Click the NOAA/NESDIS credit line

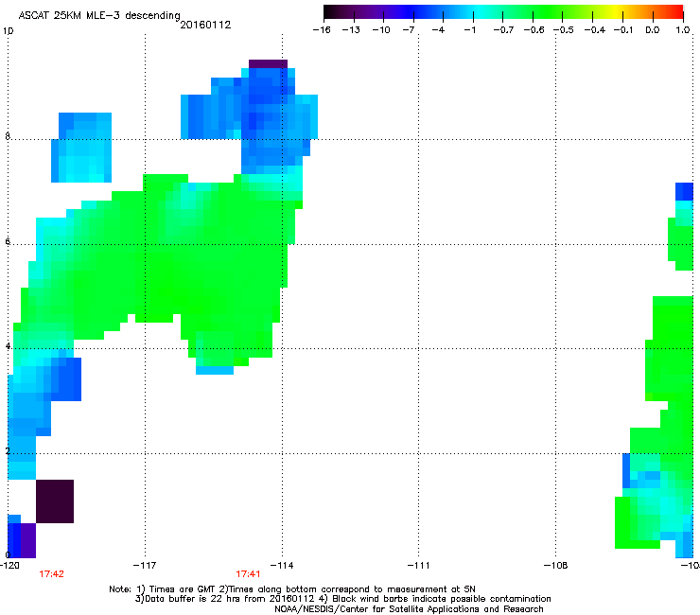click(409, 609)
